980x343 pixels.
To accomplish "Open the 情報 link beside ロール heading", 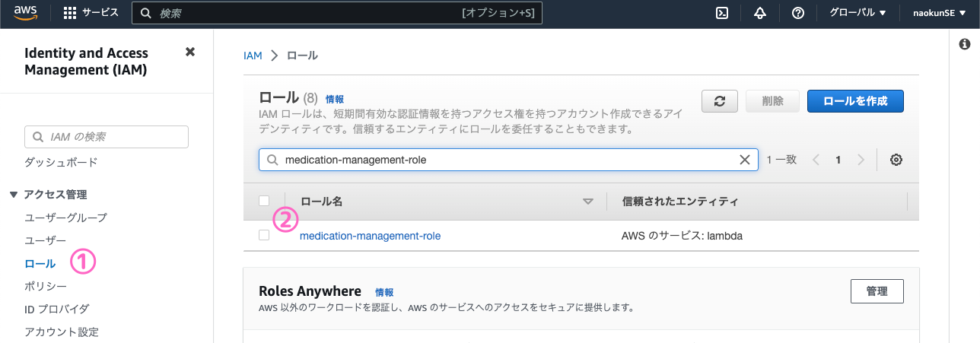I will [335, 99].
